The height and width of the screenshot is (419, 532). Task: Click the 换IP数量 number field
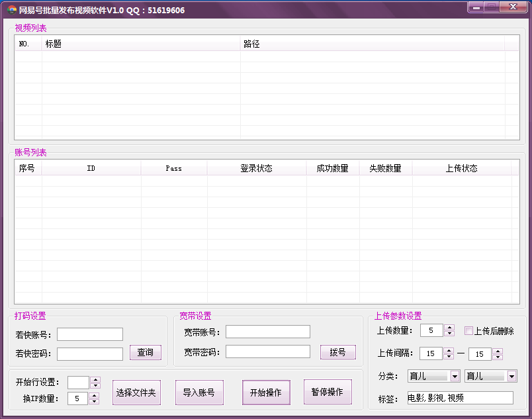coord(77,398)
